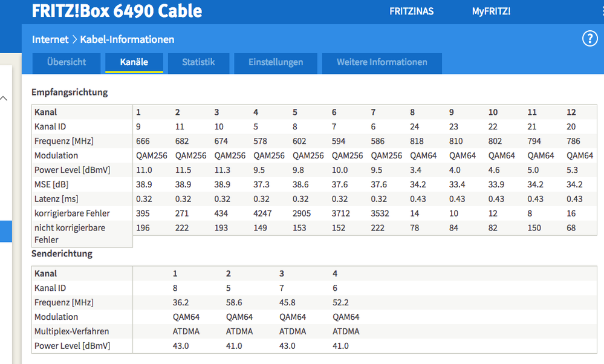Screen dimensions: 604x364
Task: Click the Kabel-Informationen breadcrumb
Action: point(127,39)
